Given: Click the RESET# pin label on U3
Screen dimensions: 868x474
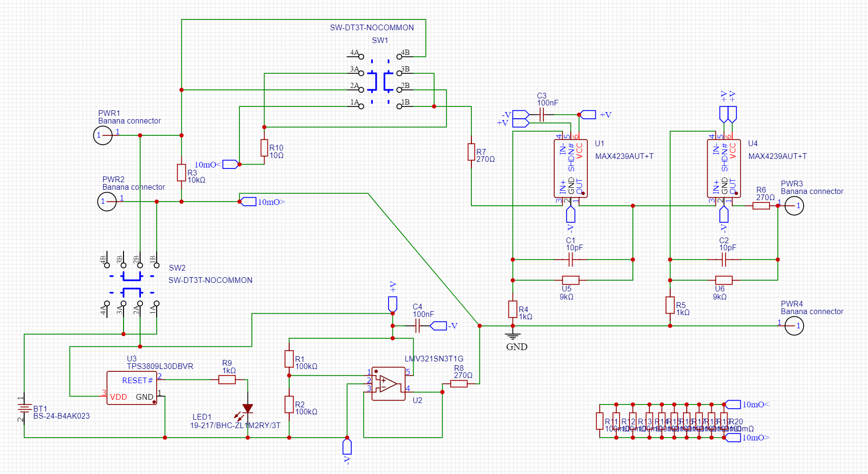Looking at the screenshot, I should click(x=138, y=381).
